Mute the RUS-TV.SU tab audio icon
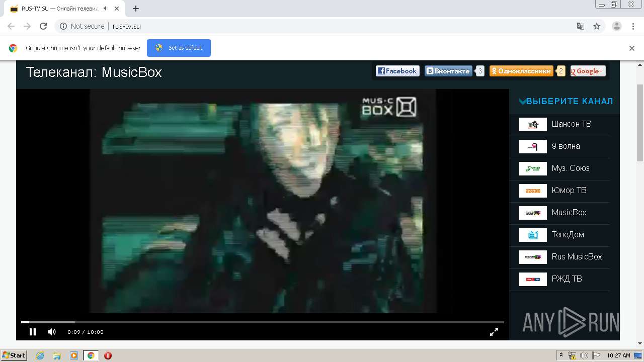The height and width of the screenshot is (362, 644). click(106, 9)
